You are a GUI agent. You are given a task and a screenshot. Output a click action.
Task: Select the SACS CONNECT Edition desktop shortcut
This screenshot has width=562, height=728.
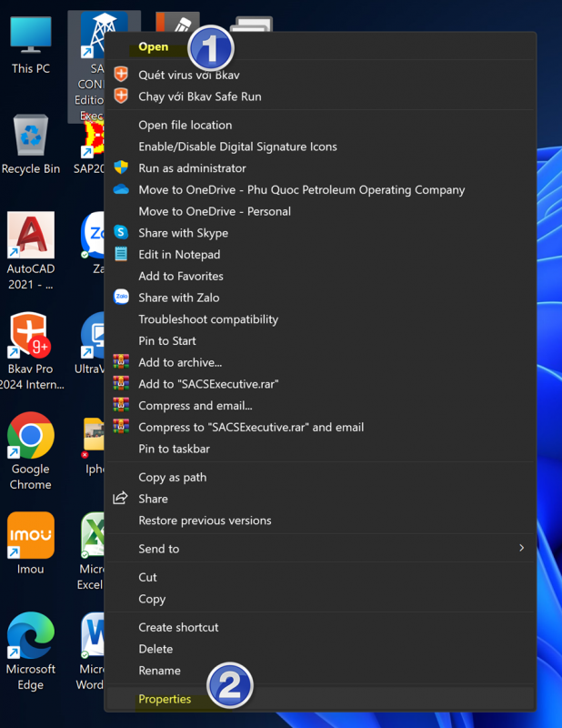click(x=86, y=66)
